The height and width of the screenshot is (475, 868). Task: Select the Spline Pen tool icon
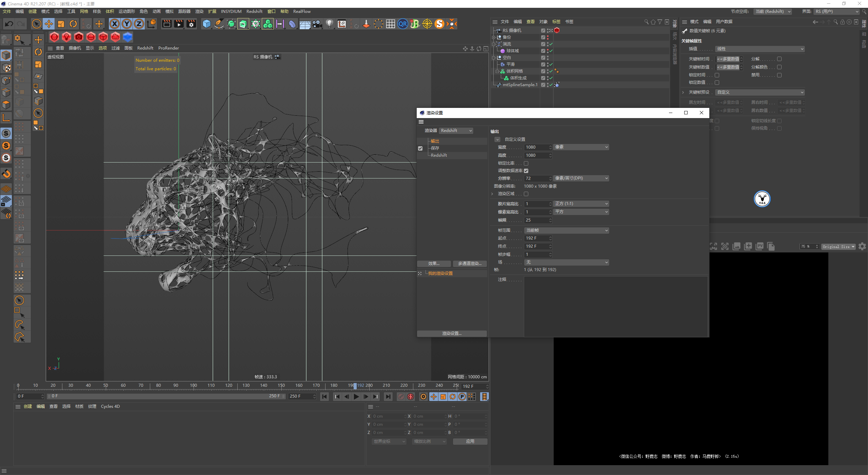tap(219, 24)
